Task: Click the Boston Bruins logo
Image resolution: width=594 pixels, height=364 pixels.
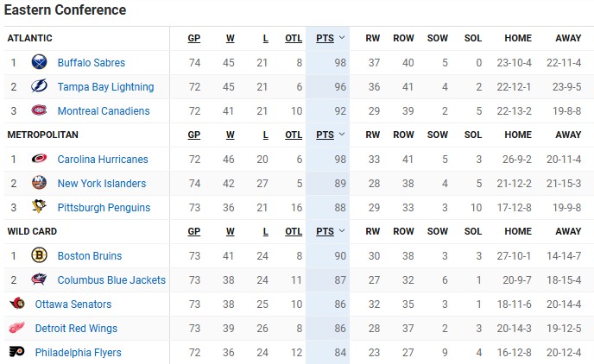Action: pyautogui.click(x=39, y=256)
